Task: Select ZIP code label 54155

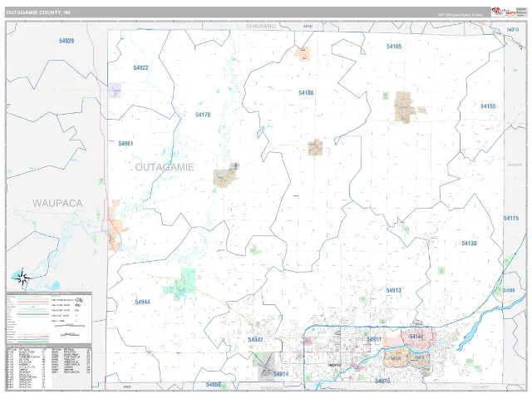Action: point(488,106)
